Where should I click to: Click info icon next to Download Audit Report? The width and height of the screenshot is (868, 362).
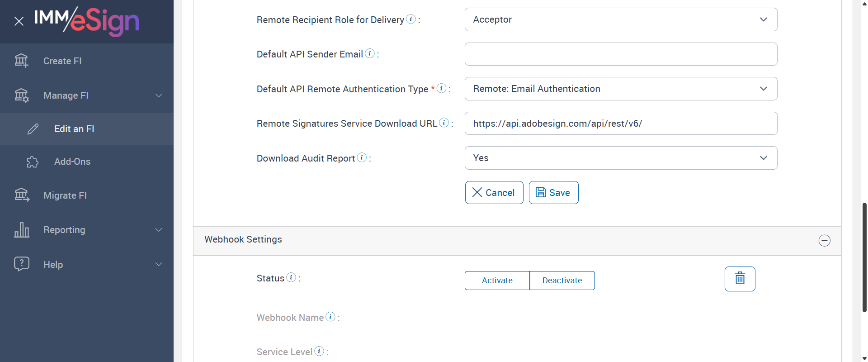(362, 157)
